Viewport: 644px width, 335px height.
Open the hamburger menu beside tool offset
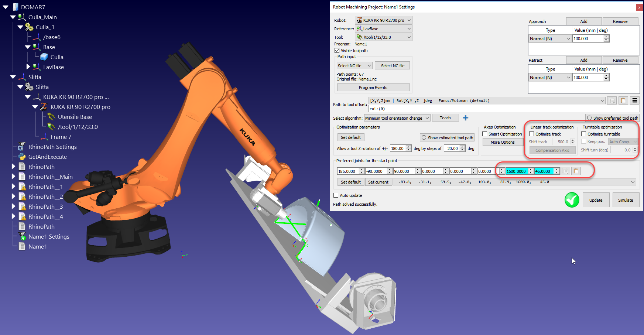coord(635,100)
